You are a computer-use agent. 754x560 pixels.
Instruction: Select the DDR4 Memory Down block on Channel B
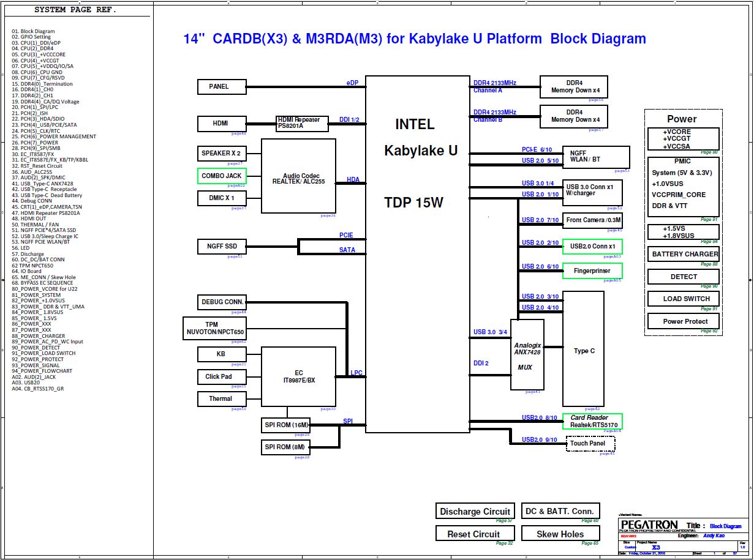[574, 116]
